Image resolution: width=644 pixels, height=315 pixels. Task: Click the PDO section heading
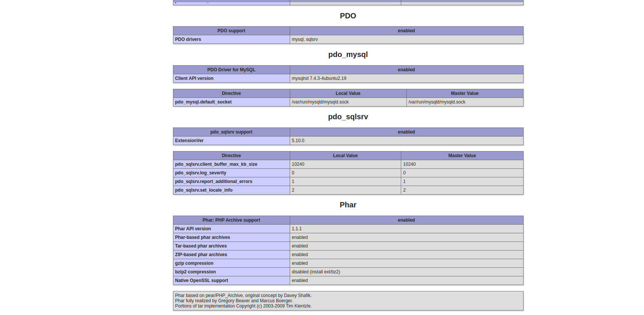click(x=348, y=16)
